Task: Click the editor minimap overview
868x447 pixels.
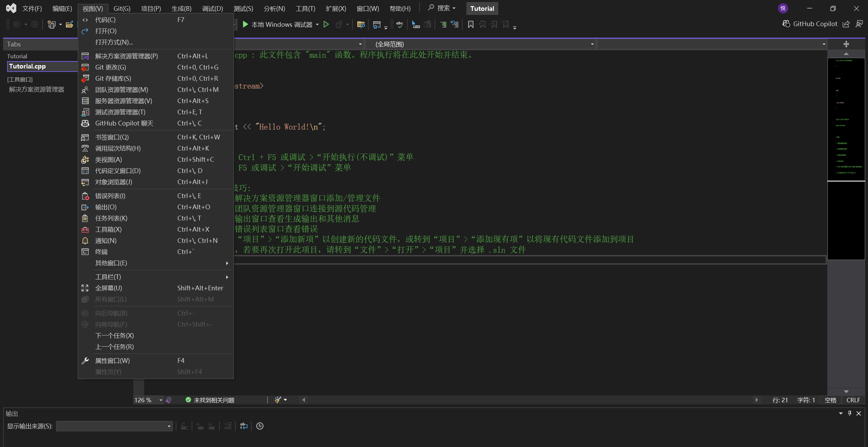Action: [846, 158]
